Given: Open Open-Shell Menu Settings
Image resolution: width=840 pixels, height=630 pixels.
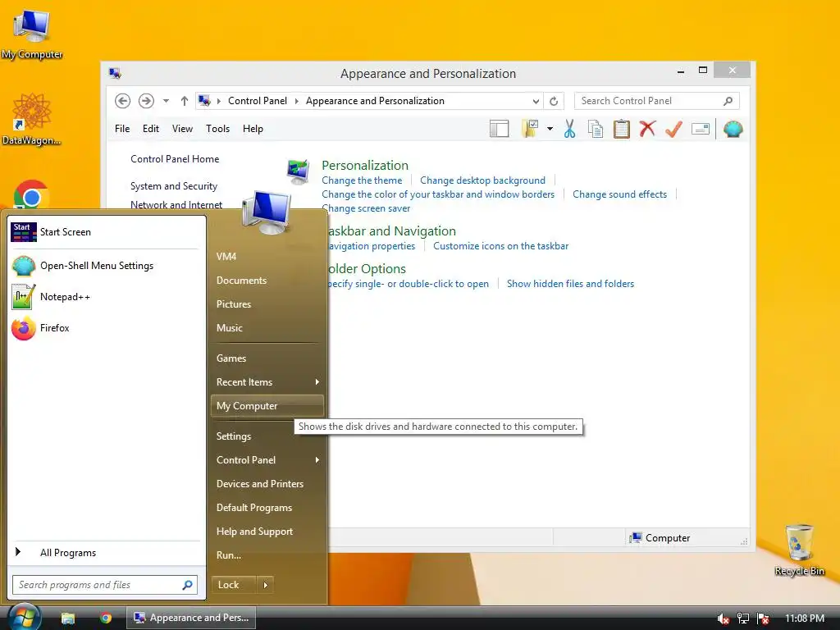Looking at the screenshot, I should coord(106,266).
